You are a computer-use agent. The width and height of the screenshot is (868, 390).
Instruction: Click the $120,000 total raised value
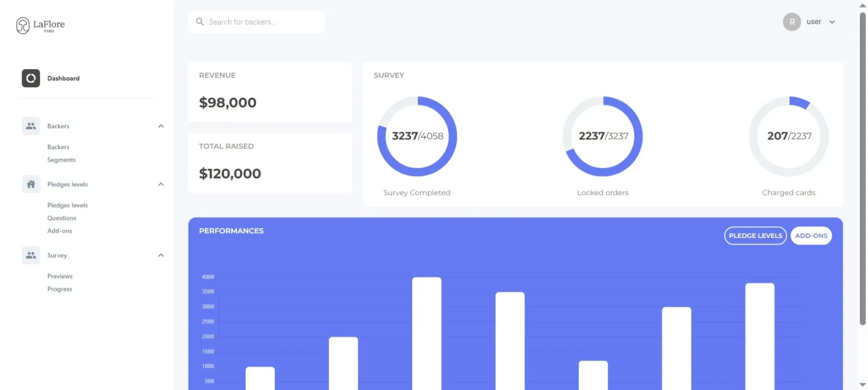230,173
